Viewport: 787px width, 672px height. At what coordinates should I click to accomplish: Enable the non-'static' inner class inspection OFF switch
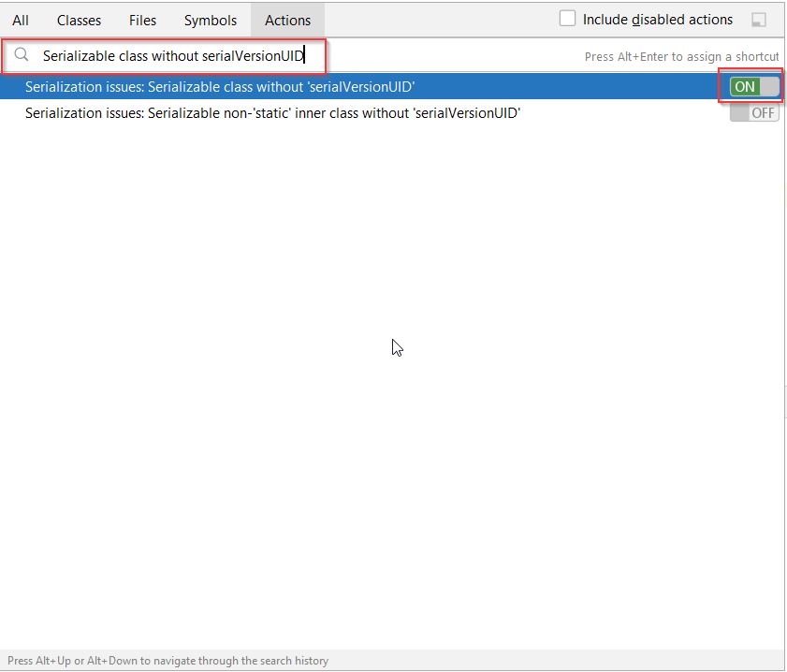[x=754, y=113]
